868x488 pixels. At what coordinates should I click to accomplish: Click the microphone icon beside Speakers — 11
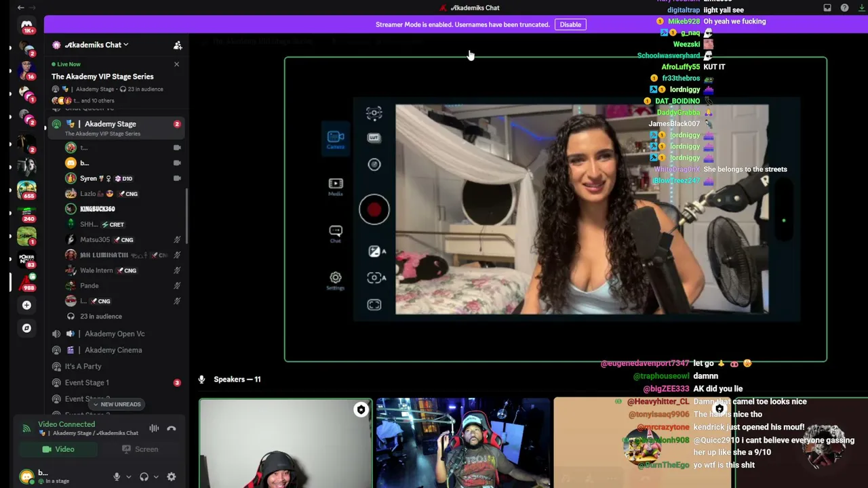[201, 380]
